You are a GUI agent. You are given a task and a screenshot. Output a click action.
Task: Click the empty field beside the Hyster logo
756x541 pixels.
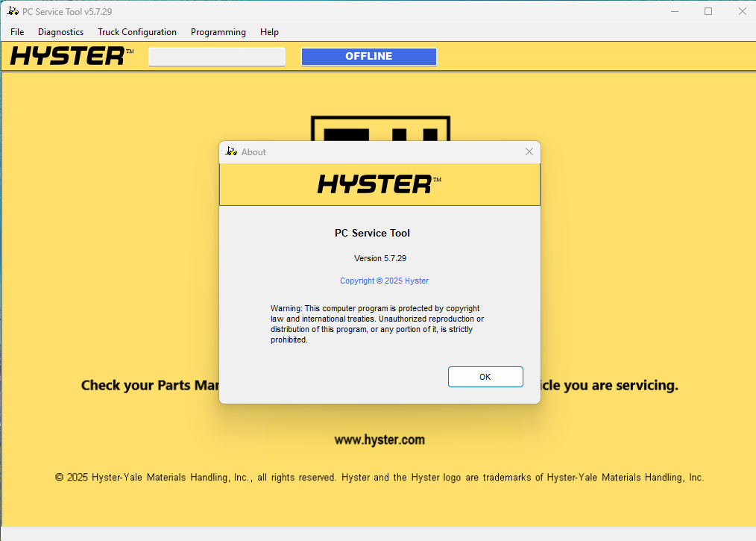pyautogui.click(x=217, y=56)
